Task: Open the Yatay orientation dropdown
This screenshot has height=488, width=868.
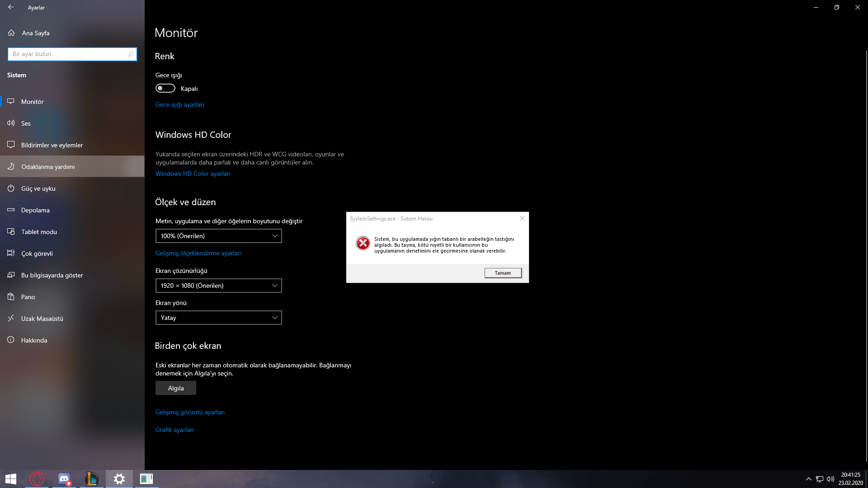Action: pyautogui.click(x=218, y=318)
